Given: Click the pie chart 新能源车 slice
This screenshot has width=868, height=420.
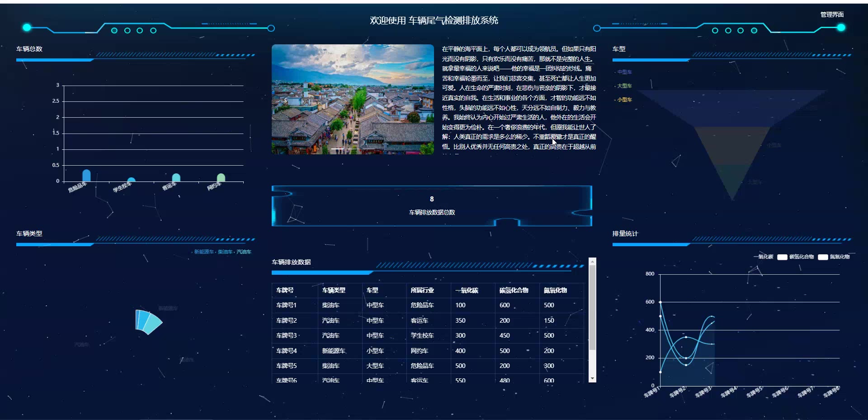Looking at the screenshot, I should pyautogui.click(x=137, y=320).
